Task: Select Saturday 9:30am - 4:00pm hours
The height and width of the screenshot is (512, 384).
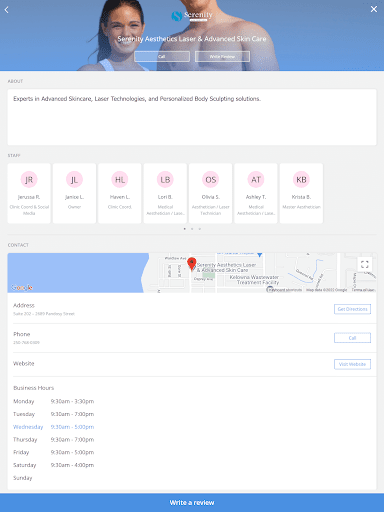Action: 54,465
